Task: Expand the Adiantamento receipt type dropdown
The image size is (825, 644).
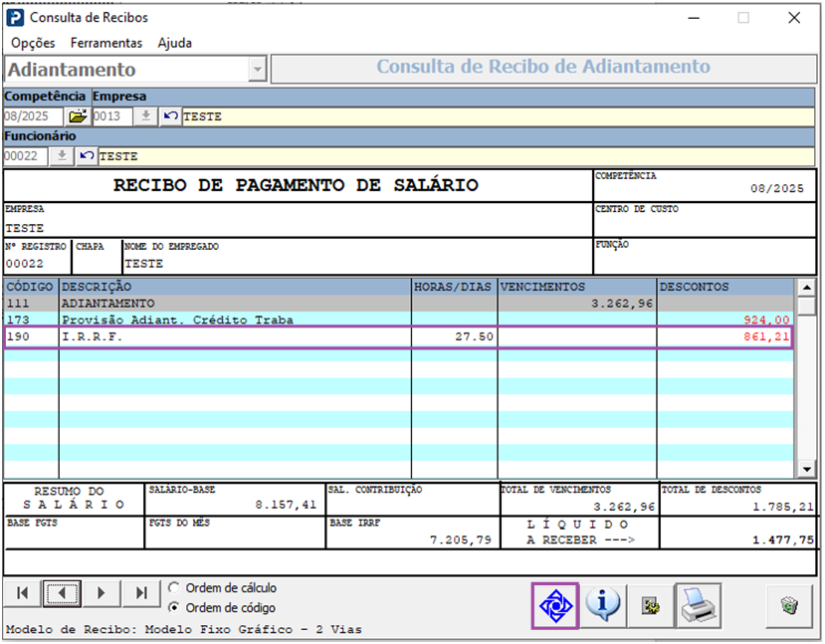Action: coord(258,70)
